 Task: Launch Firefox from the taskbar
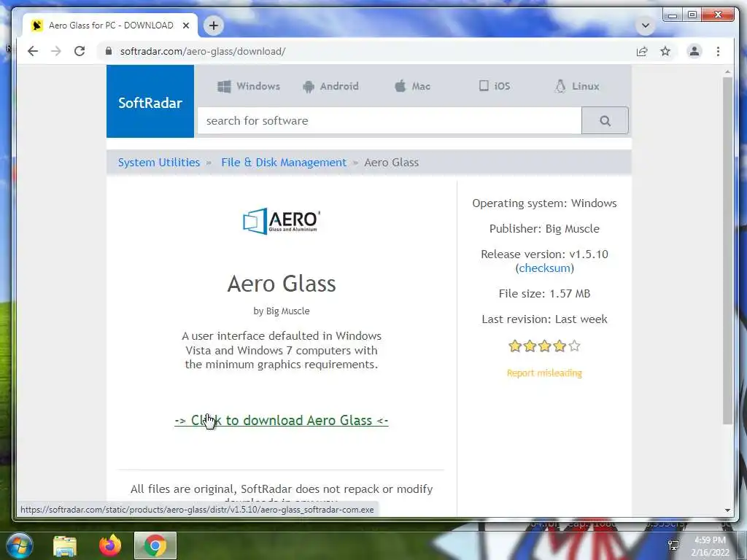point(110,545)
